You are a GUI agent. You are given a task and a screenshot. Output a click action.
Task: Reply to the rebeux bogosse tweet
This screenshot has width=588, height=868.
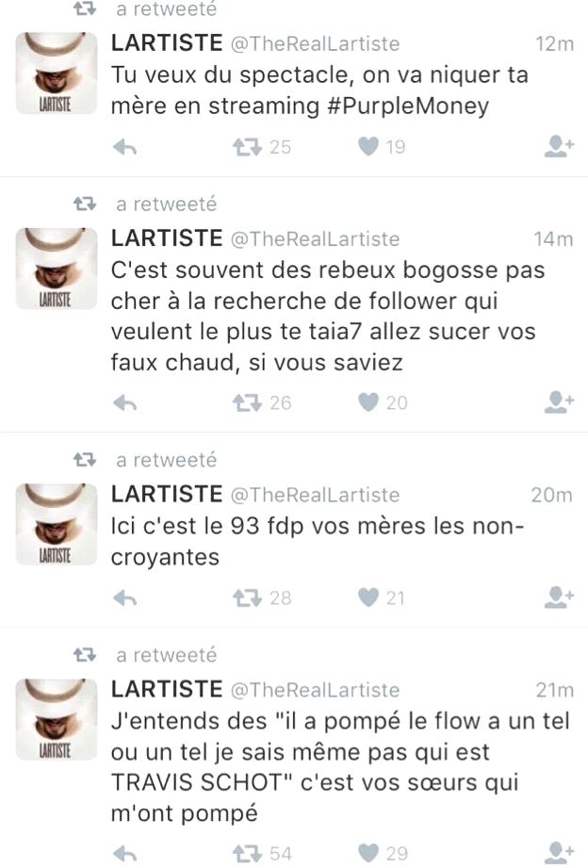124,403
